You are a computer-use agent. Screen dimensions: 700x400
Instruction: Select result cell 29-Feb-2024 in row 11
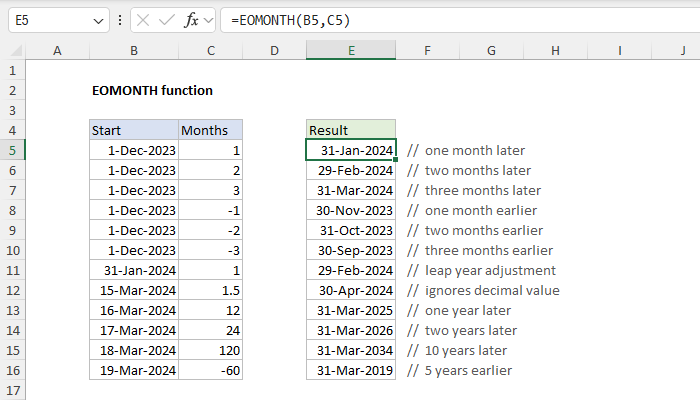351,271
